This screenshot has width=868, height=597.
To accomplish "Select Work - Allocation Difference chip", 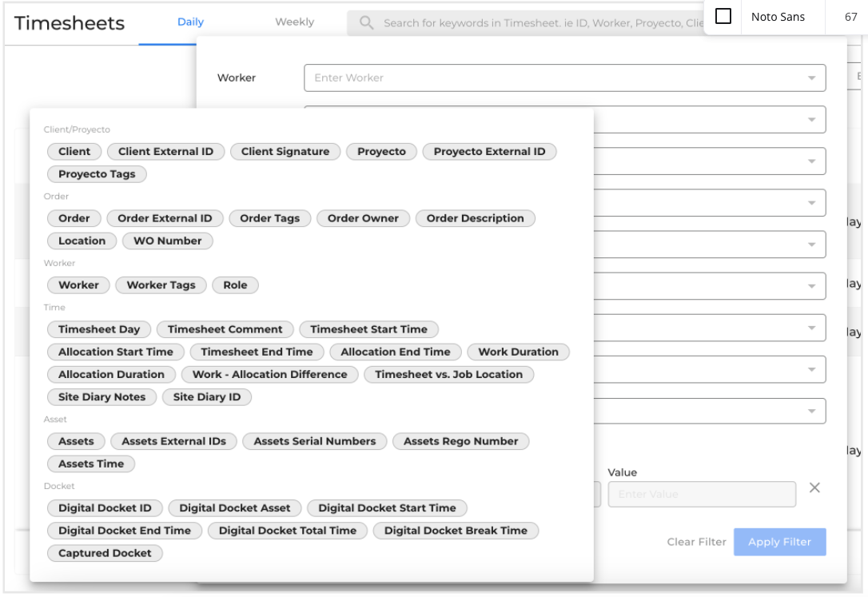I will tap(269, 375).
